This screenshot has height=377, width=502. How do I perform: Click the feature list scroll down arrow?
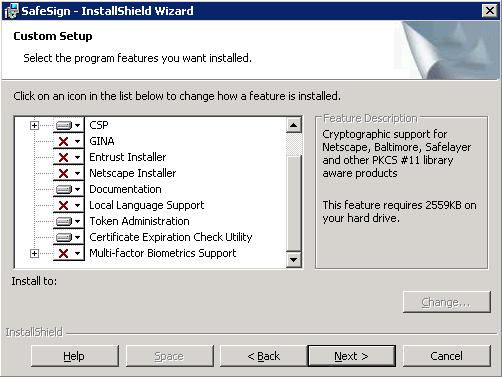(294, 259)
